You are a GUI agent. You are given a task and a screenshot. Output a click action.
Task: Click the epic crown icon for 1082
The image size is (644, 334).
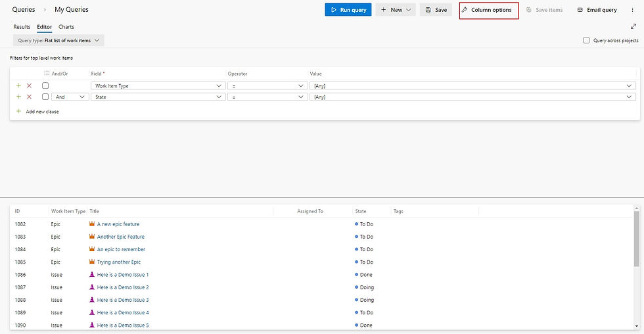[92, 224]
